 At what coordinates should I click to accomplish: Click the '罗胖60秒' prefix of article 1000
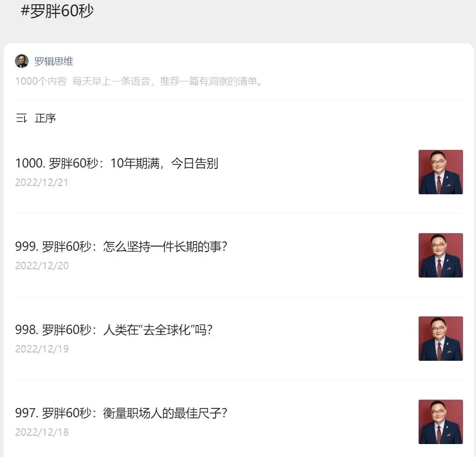[x=73, y=163]
